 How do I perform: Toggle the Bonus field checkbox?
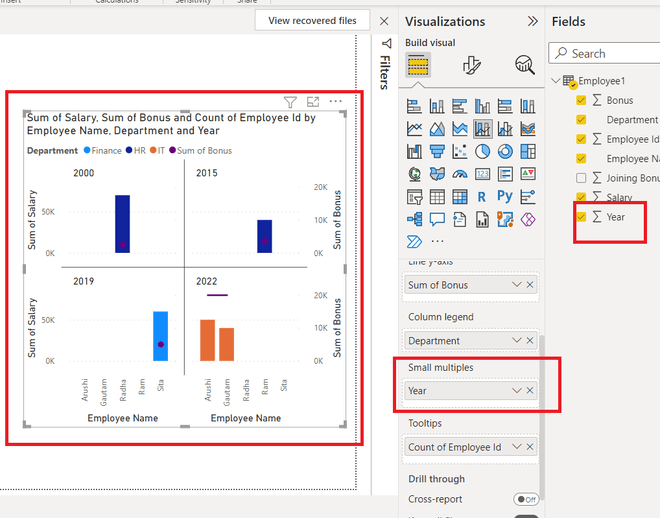coord(581,100)
